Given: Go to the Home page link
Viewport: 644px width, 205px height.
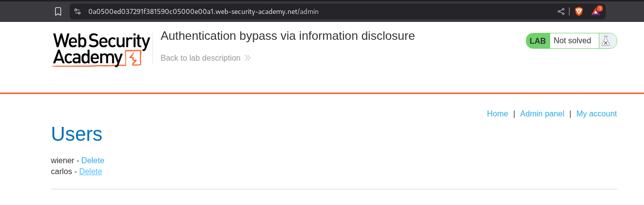Looking at the screenshot, I should [497, 114].
